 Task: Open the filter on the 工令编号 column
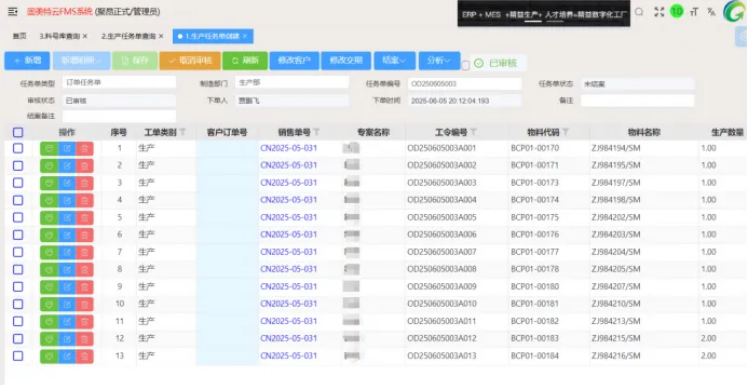473,132
